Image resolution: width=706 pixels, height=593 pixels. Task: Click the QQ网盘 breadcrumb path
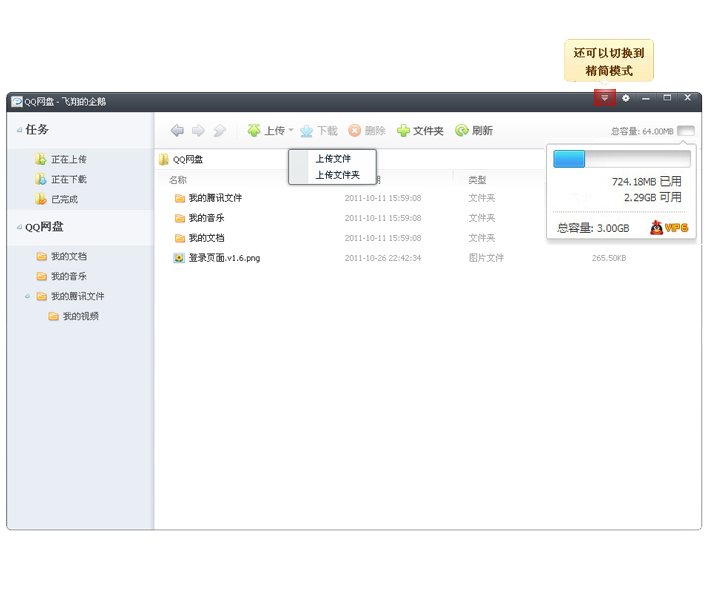coord(188,159)
